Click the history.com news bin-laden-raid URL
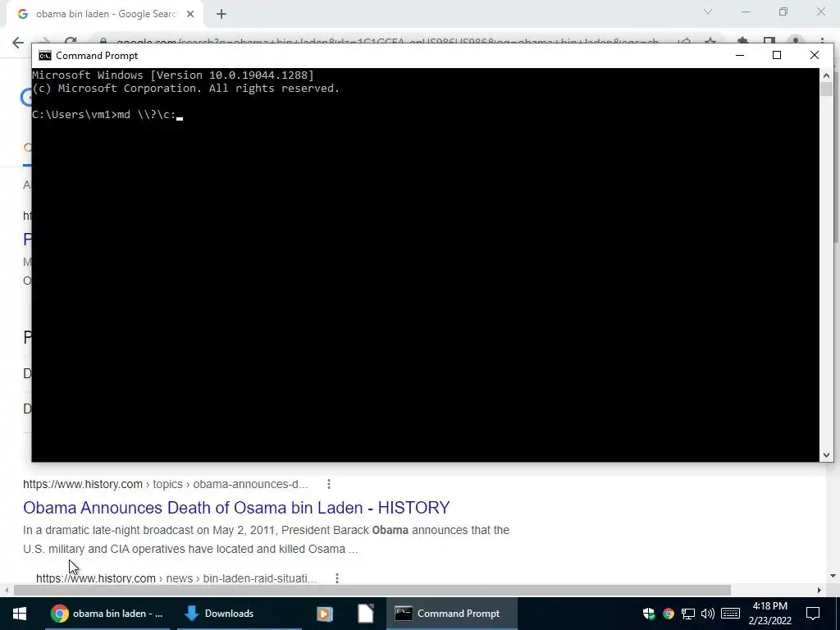Screen dimensions: 840x630 176,578
